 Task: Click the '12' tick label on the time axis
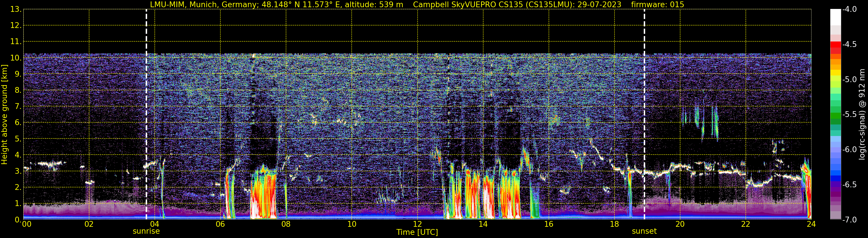pyautogui.click(x=417, y=224)
